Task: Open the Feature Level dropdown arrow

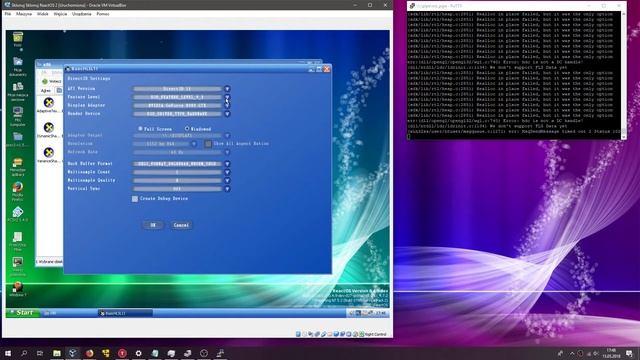Action: [227, 97]
